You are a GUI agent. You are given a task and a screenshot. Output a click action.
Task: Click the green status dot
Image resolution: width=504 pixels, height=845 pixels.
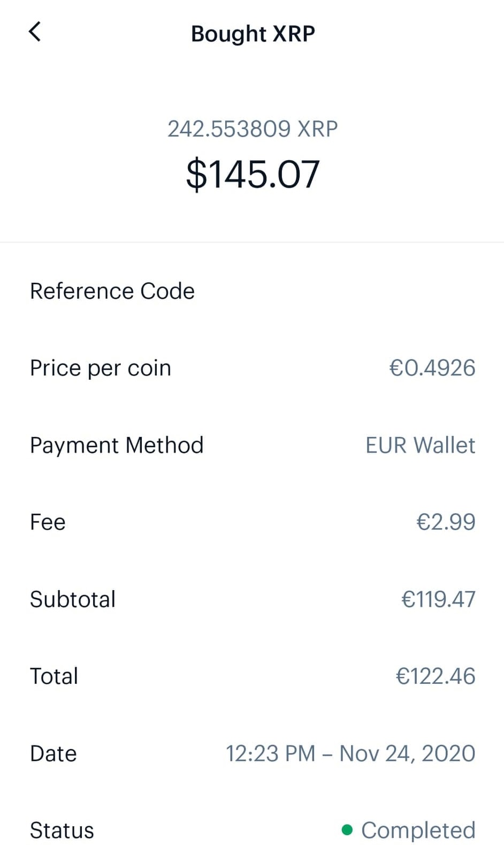click(347, 830)
